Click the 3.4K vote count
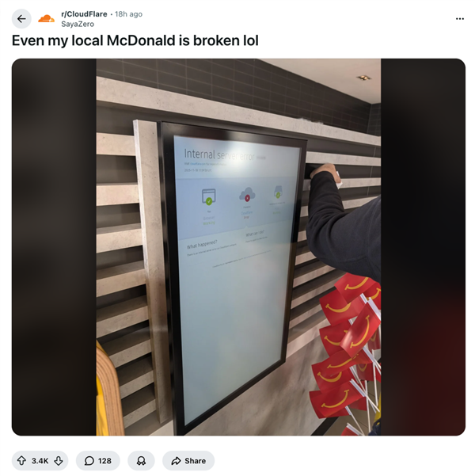The height and width of the screenshot is (476, 475). pyautogui.click(x=40, y=461)
